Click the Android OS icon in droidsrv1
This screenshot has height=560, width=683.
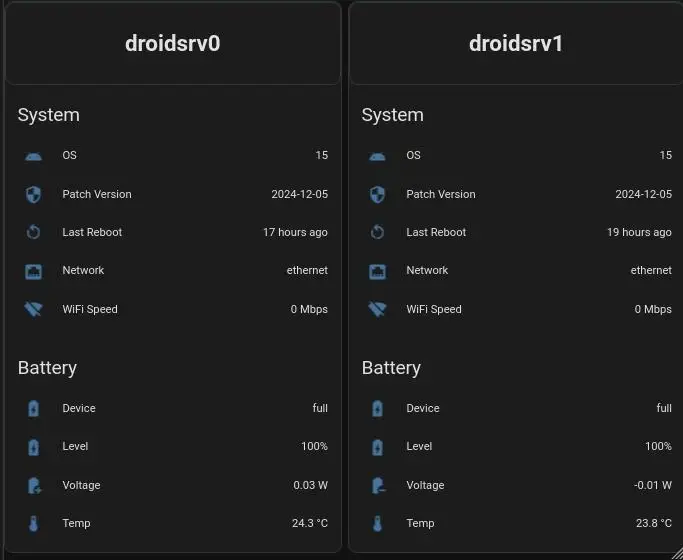tap(377, 156)
